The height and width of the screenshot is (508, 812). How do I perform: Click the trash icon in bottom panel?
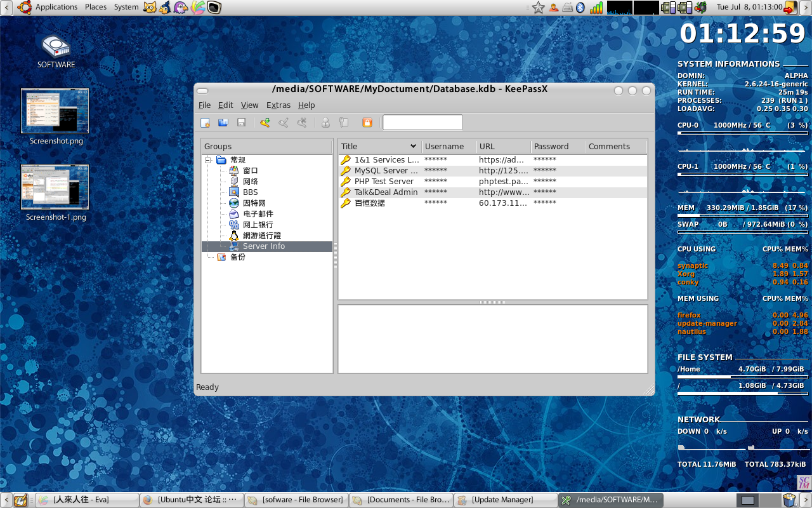pos(789,500)
